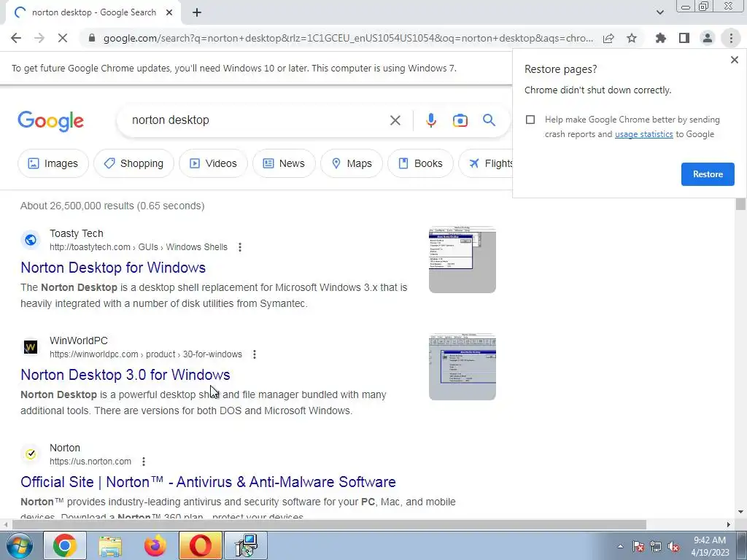
Task: Click into the norton desktop search box
Action: (258, 120)
